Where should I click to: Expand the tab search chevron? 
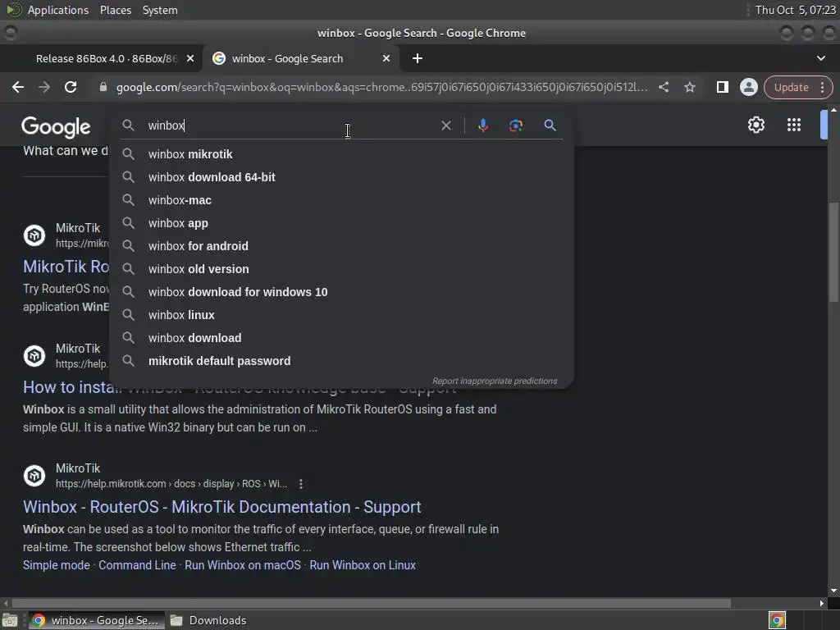point(820,58)
